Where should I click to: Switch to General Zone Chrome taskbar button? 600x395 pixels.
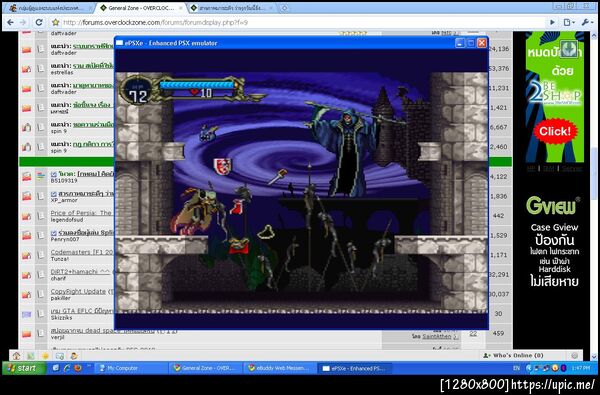pyautogui.click(x=205, y=368)
